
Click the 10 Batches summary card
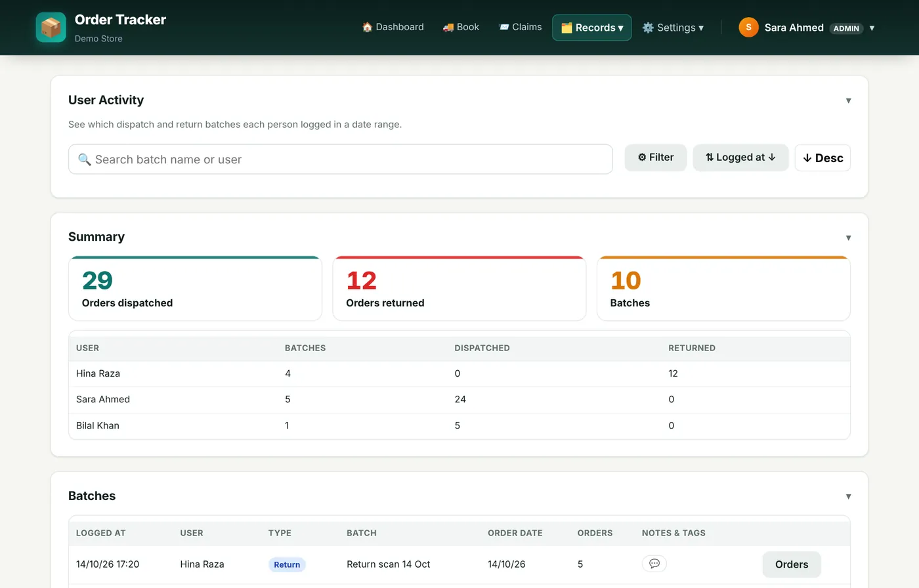[x=723, y=289]
